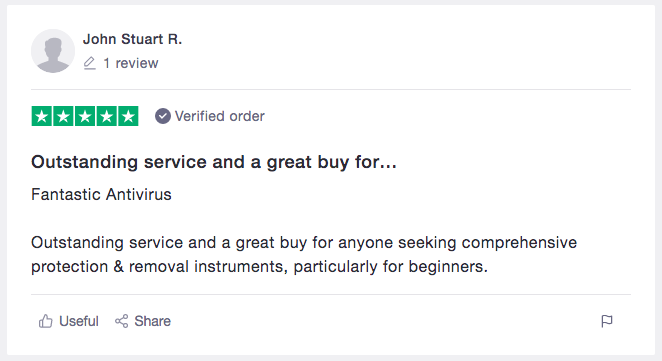Open the review title Outstanding service and a great buy

coord(214,163)
